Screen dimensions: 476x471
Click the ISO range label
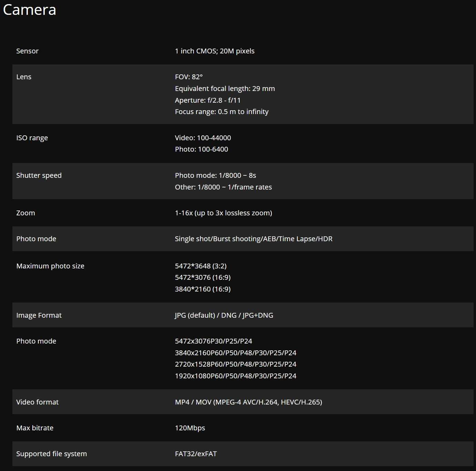32,138
